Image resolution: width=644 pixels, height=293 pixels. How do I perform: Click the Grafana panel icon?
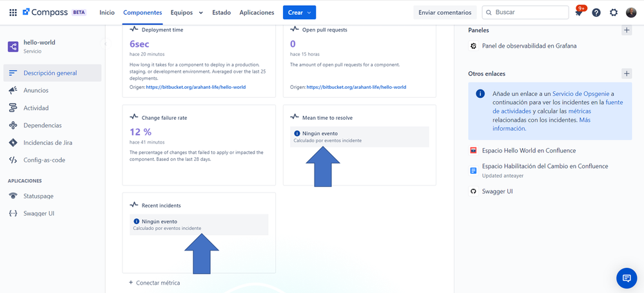point(473,46)
